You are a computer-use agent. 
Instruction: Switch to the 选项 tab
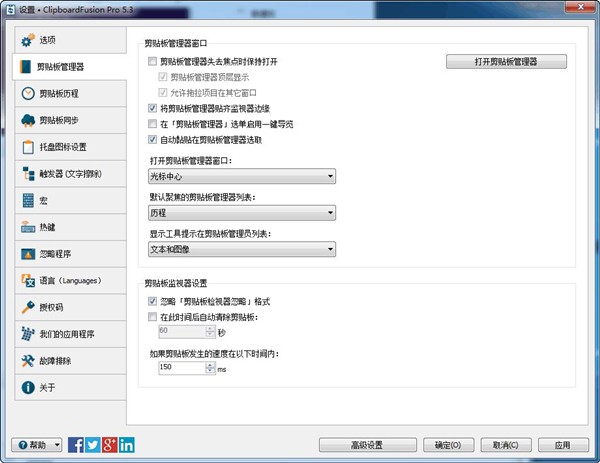point(70,40)
